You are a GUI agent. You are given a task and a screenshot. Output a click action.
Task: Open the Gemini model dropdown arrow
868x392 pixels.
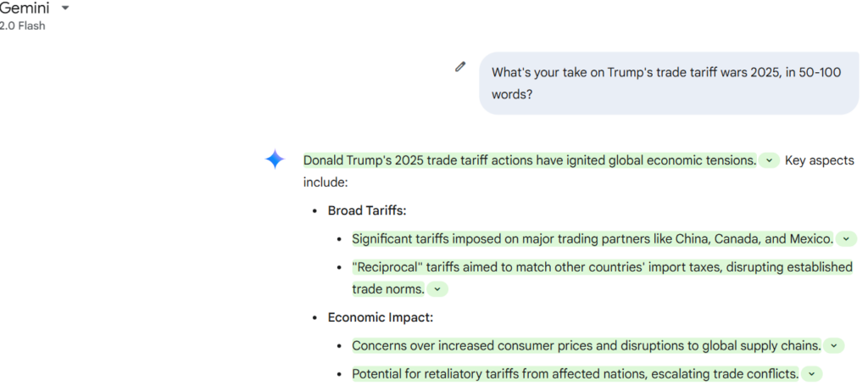(65, 8)
